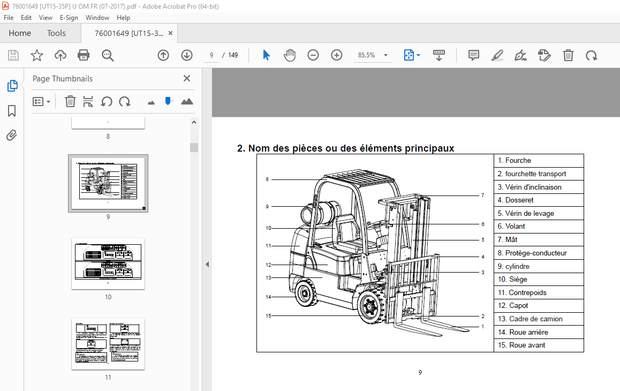620x391 pixels.
Task: Click the page number input field
Action: [212, 55]
